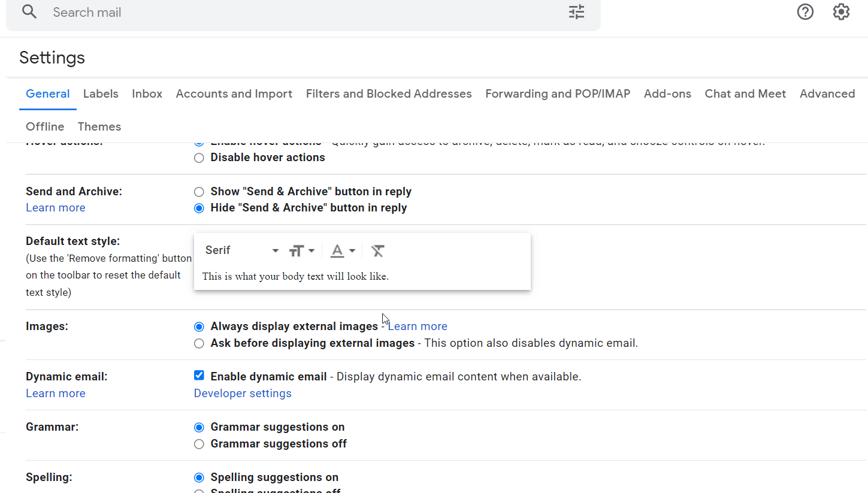This screenshot has width=868, height=493.
Task: Open the Filters and Blocked Addresses tab
Action: click(389, 94)
